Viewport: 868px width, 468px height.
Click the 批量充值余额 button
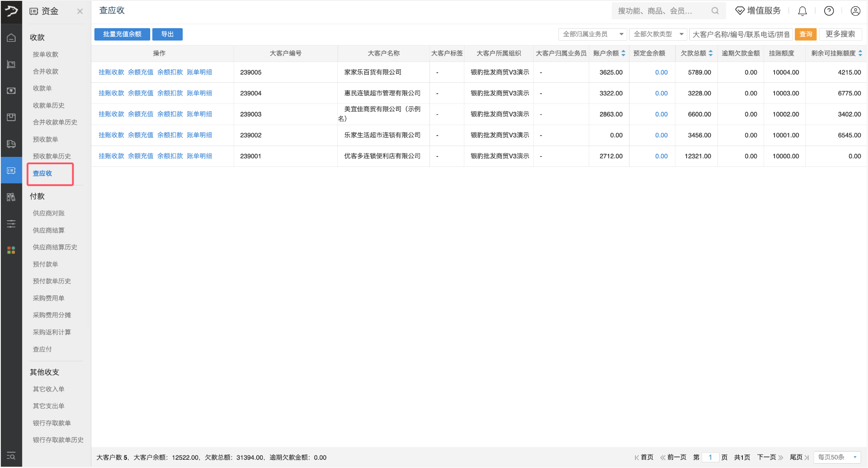(122, 34)
